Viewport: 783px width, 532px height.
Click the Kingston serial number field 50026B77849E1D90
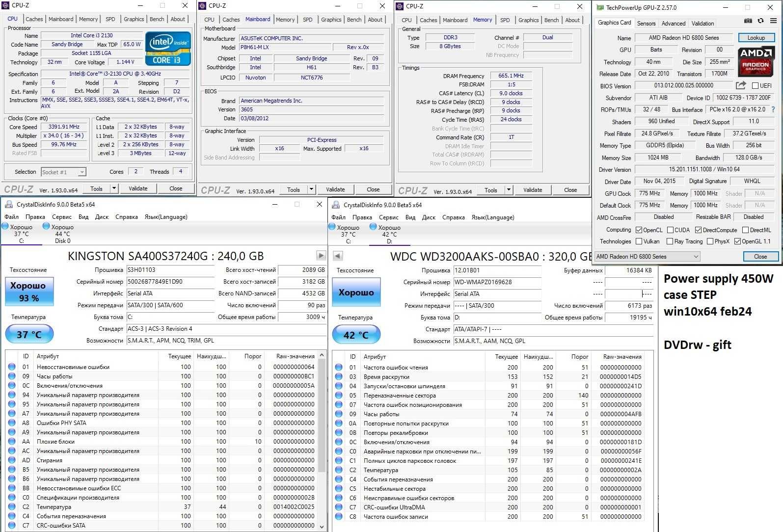170,281
